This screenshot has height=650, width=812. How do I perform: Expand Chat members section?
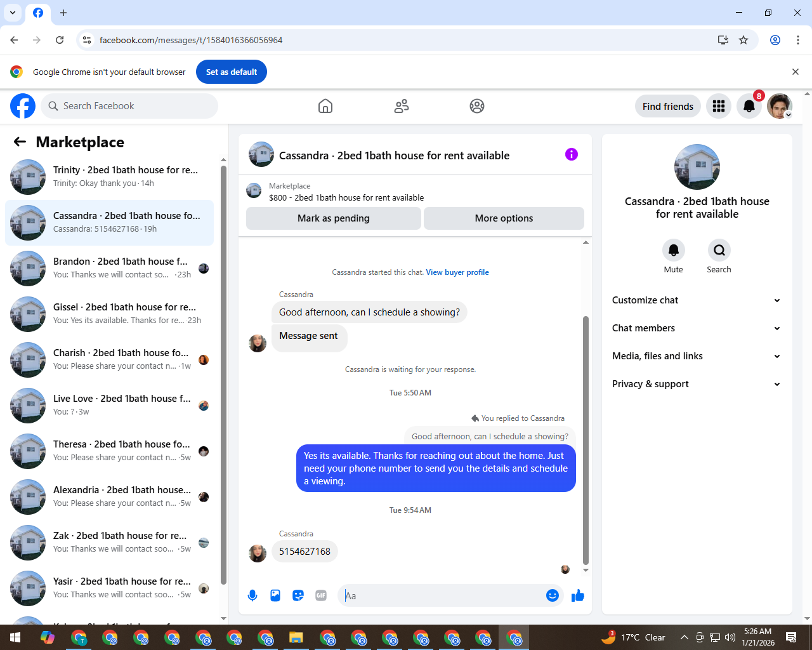[697, 328]
